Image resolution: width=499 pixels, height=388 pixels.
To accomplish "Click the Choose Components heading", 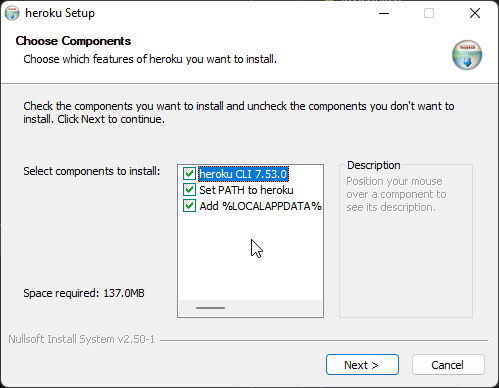I will pyautogui.click(x=73, y=41).
